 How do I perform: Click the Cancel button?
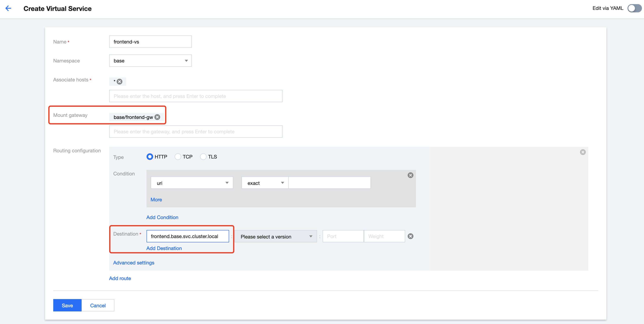(x=98, y=305)
